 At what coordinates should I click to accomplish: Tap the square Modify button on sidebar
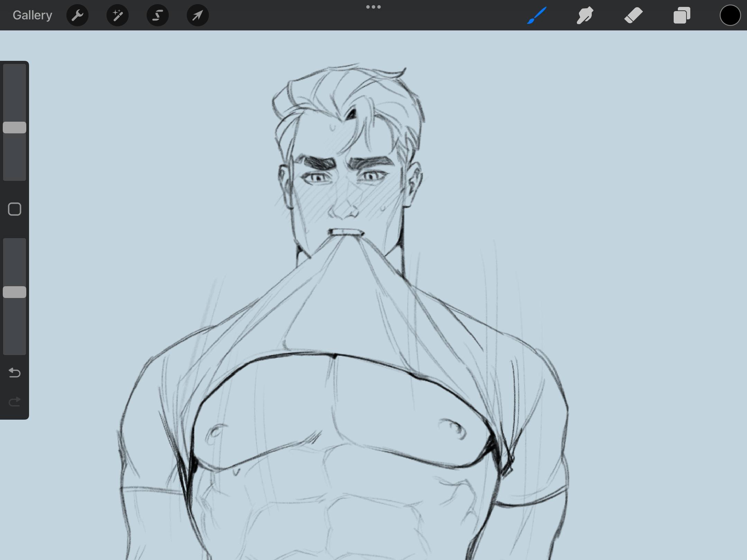pos(15,209)
